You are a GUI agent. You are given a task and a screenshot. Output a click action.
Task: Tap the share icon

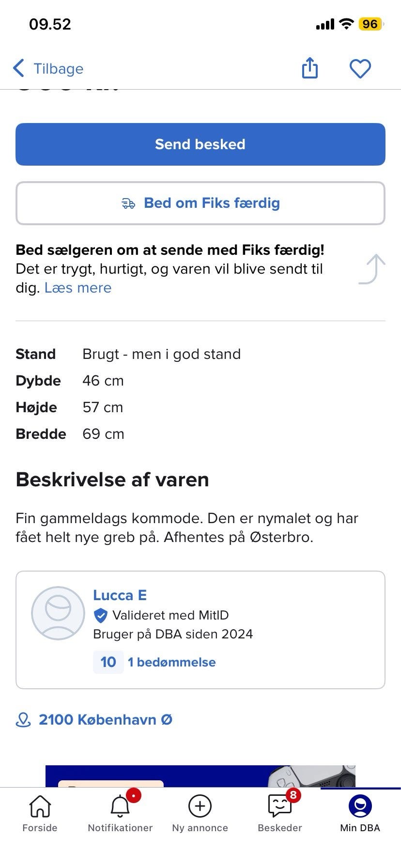(310, 68)
